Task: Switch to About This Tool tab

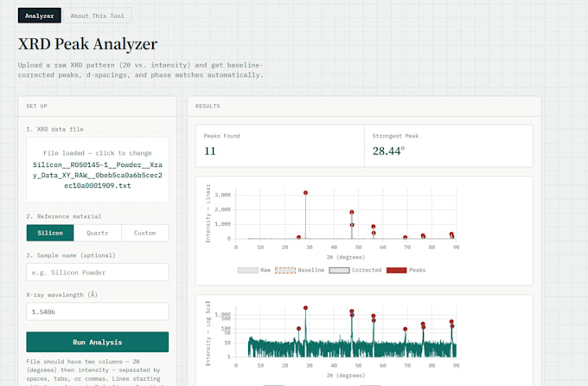Action: tap(98, 16)
